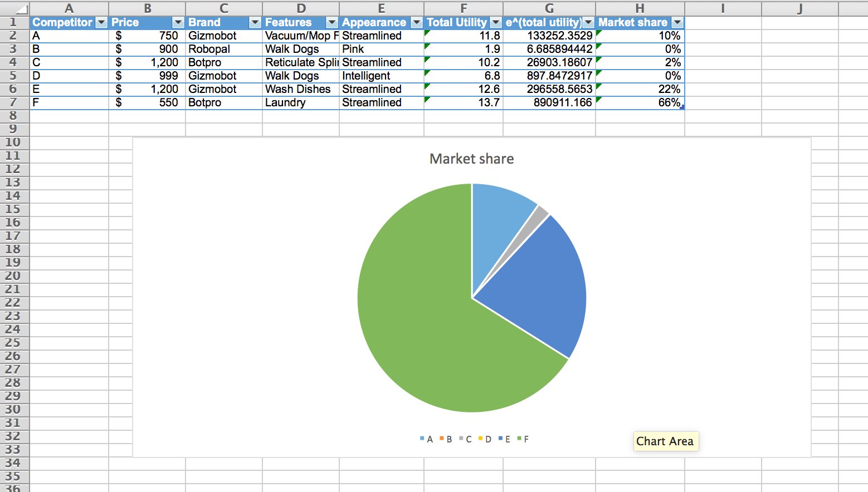The height and width of the screenshot is (492, 868).
Task: Open the Market share filter dropdown
Action: (x=677, y=23)
